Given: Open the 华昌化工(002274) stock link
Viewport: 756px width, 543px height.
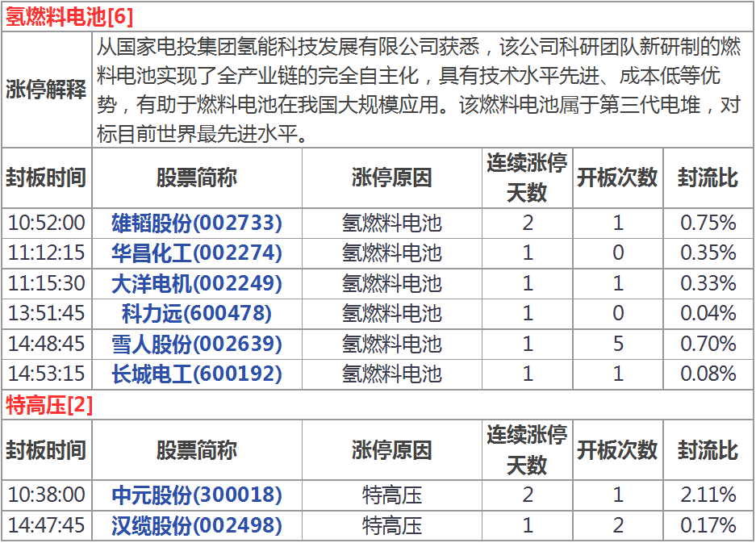Looking at the screenshot, I should [197, 253].
